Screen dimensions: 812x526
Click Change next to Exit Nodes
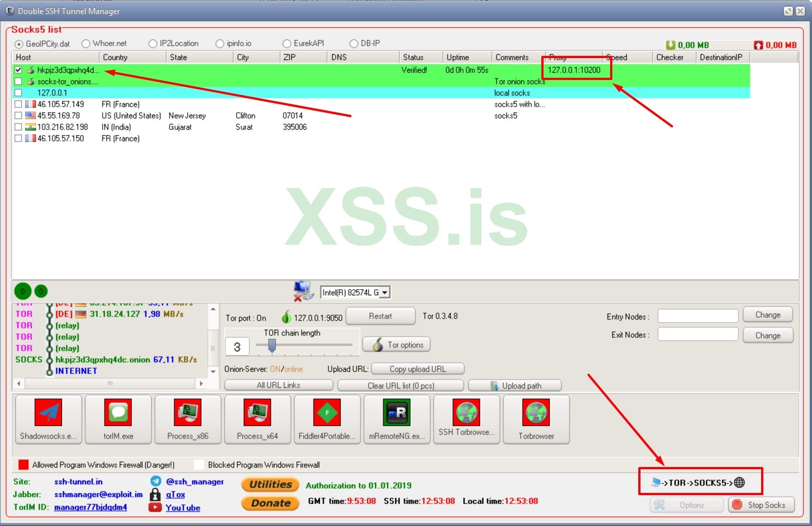[x=768, y=335]
